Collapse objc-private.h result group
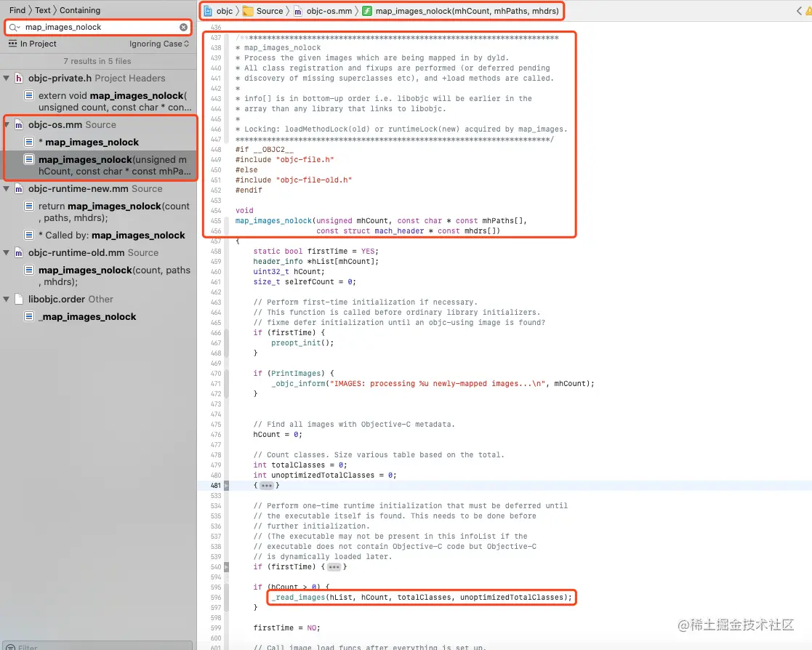This screenshot has width=812, height=650. pos(7,79)
